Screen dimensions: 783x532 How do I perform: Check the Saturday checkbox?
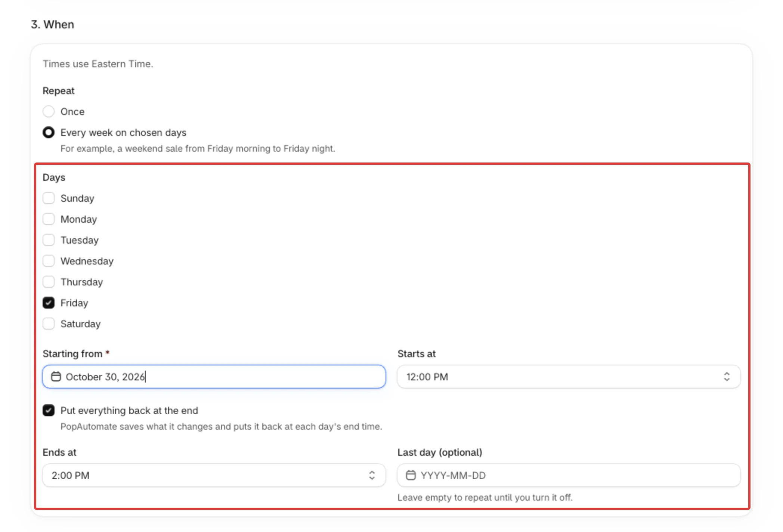49,324
